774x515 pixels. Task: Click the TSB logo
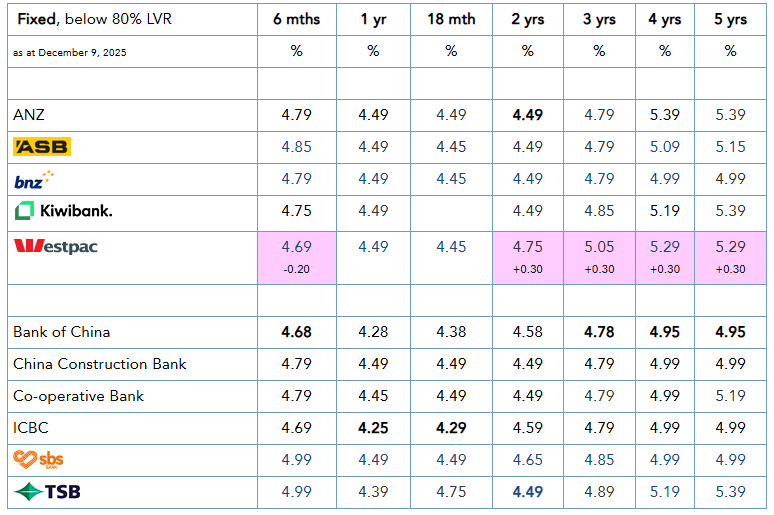click(x=47, y=492)
